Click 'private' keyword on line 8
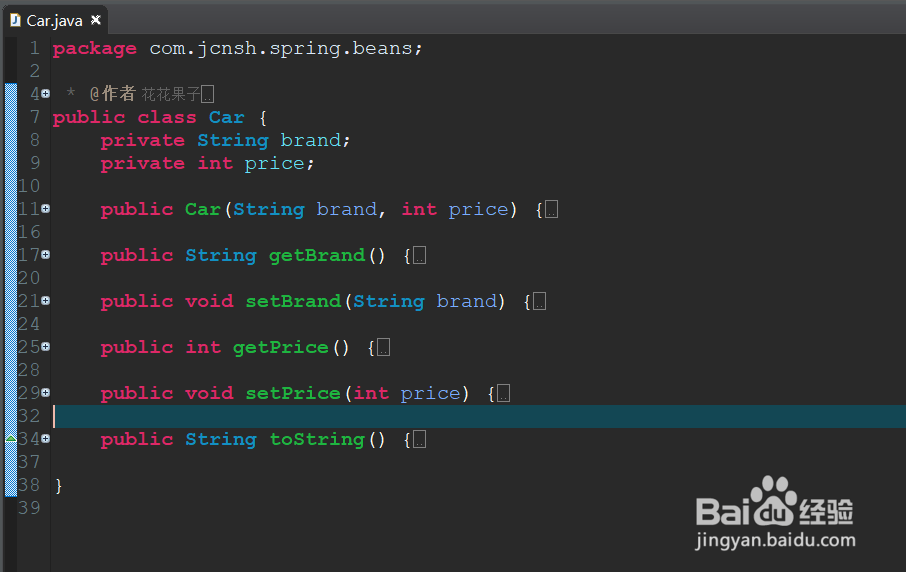Image resolution: width=906 pixels, height=572 pixels. [x=143, y=140]
